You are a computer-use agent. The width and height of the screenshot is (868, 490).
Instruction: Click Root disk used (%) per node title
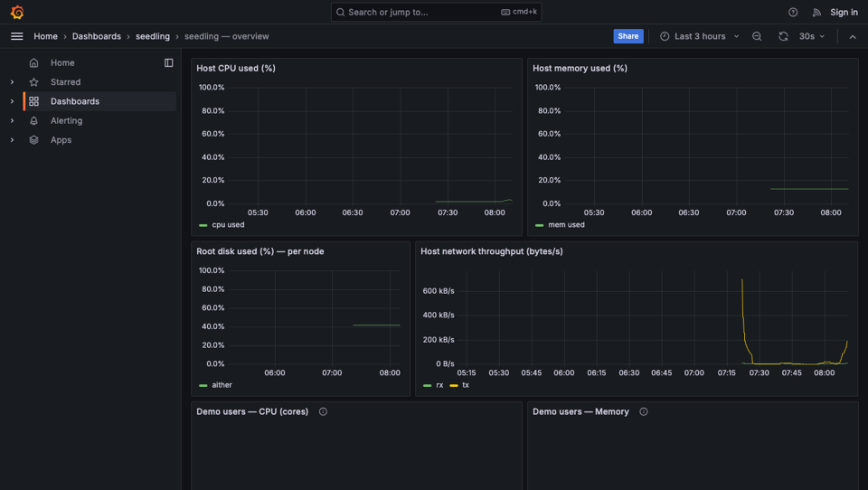260,251
